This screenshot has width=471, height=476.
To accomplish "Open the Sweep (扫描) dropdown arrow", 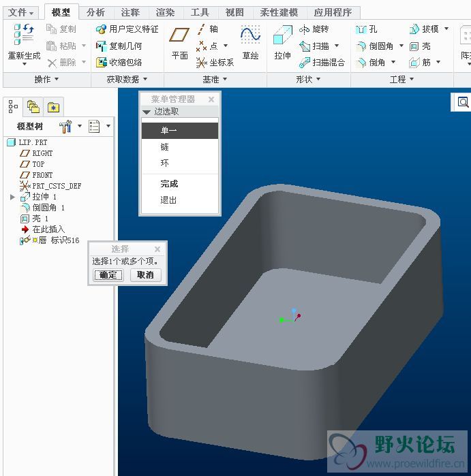I will point(337,46).
